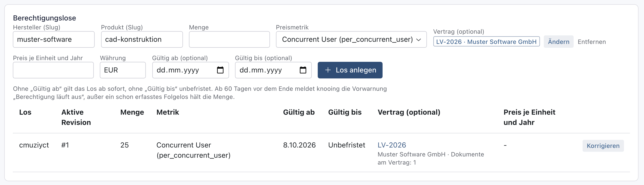The height and width of the screenshot is (185, 644).
Task: Click the Gültig ab date text dd.mm.yyyy
Action: click(x=178, y=70)
